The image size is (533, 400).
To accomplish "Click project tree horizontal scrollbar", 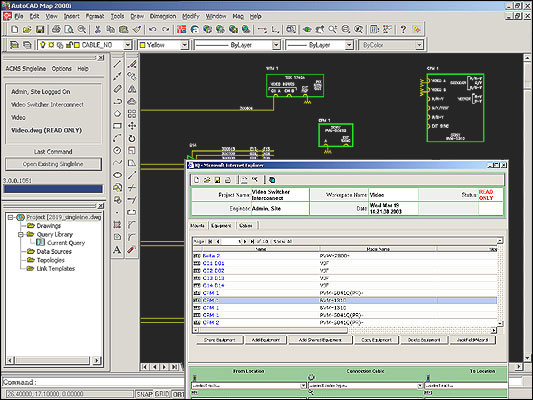I will (53, 360).
